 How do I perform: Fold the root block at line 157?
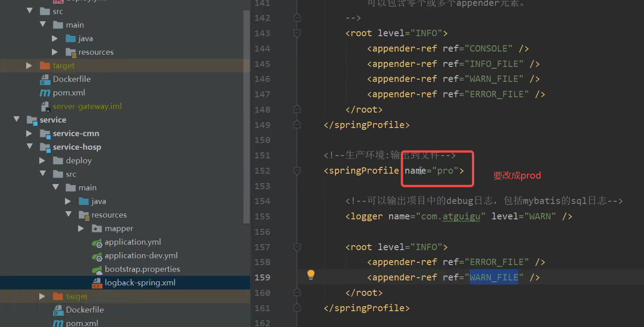point(297,247)
